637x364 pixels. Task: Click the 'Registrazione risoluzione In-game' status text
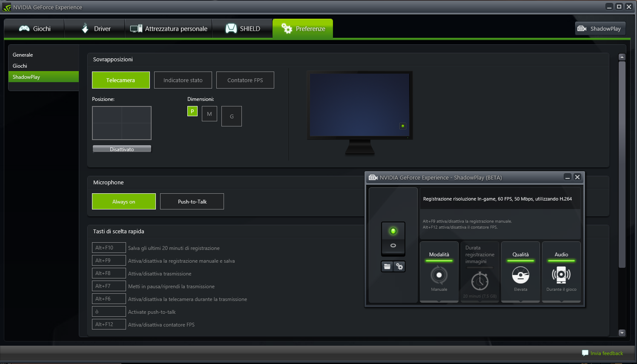click(497, 199)
